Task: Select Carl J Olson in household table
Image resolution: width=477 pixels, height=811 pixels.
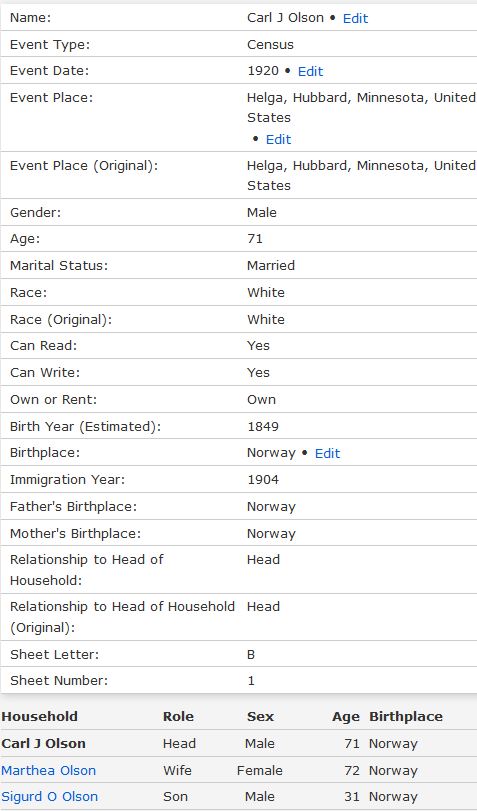Action: [x=43, y=744]
